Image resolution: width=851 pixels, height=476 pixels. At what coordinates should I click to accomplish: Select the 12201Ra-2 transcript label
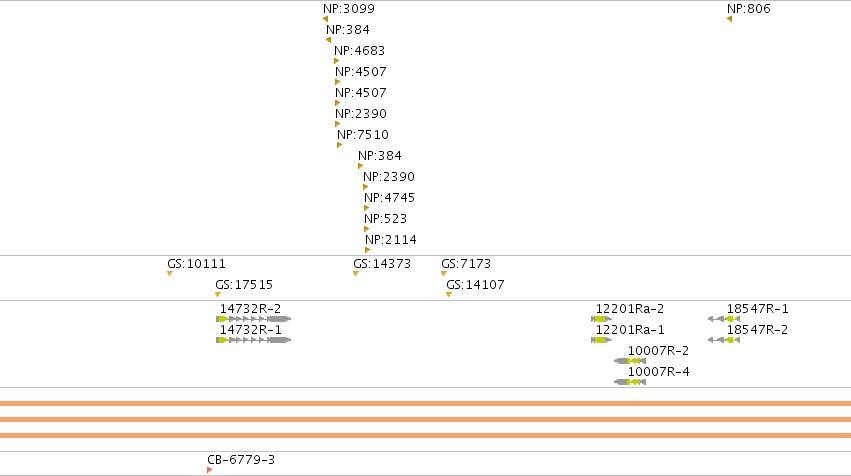[630, 309]
